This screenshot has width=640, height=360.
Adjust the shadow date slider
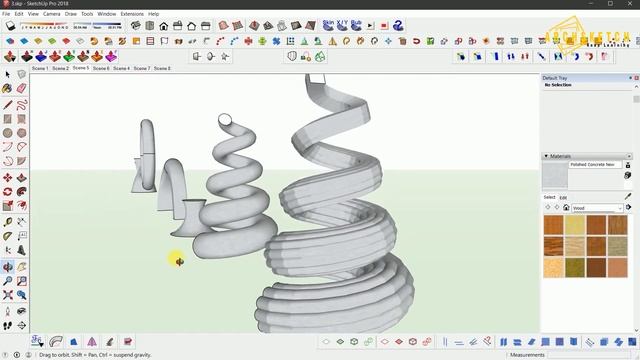point(44,26)
